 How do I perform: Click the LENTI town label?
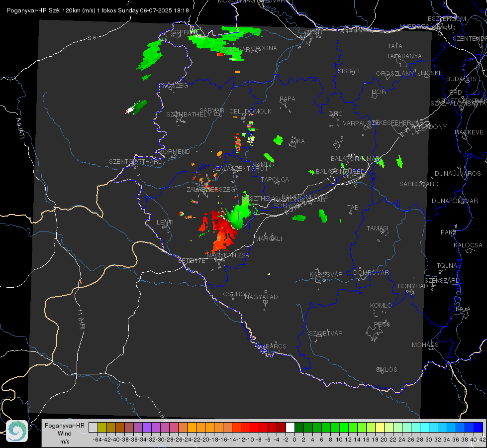165,223
